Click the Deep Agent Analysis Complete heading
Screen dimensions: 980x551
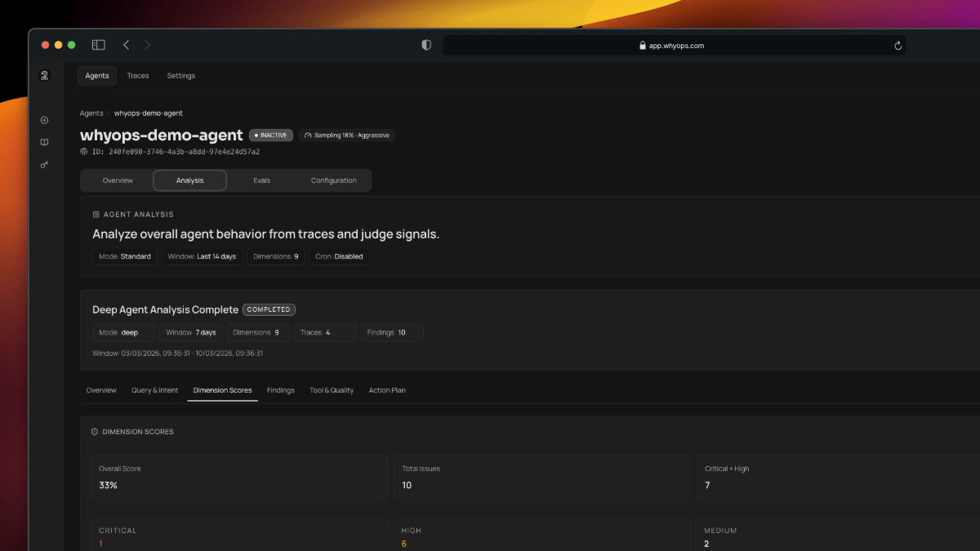[x=165, y=310]
